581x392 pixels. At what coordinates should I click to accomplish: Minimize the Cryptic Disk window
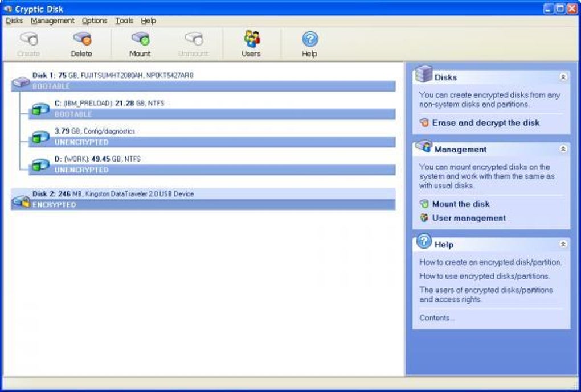(x=549, y=9)
